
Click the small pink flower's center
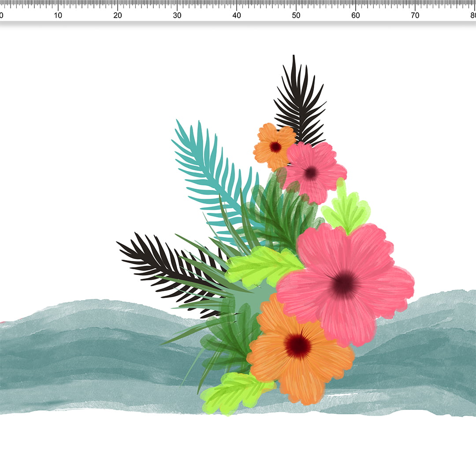[311, 173]
